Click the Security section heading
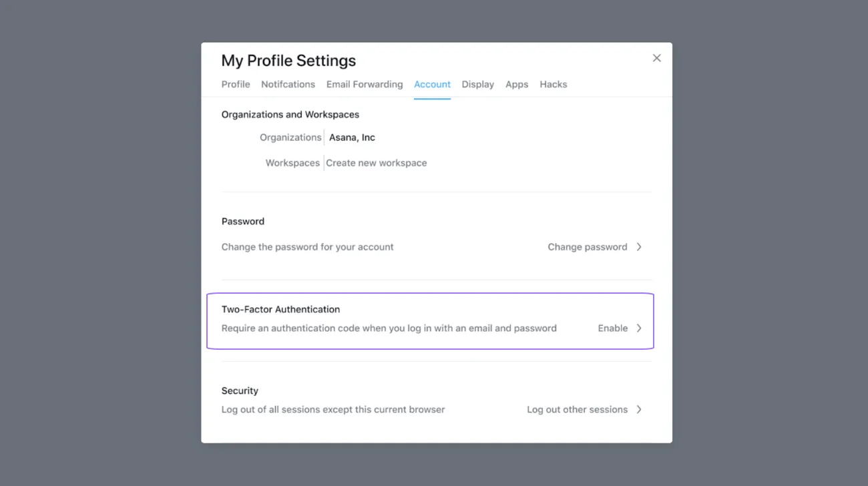Screen dimensions: 868x486 pos(240,391)
